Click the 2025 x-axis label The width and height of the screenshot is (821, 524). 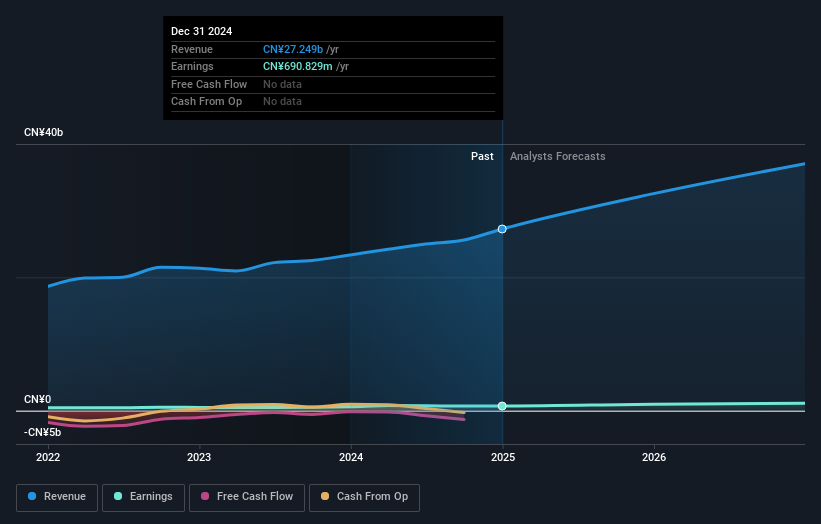coord(503,458)
